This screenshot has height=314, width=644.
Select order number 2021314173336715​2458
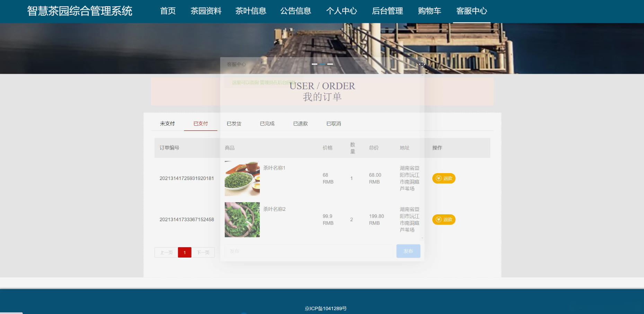[187, 219]
